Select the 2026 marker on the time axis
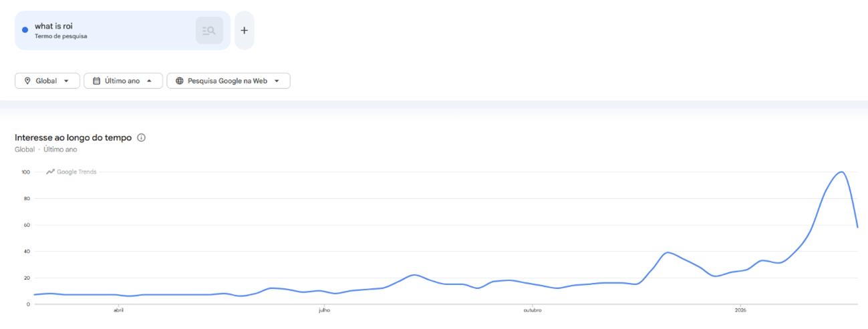The height and width of the screenshot is (329, 868). coord(740,310)
